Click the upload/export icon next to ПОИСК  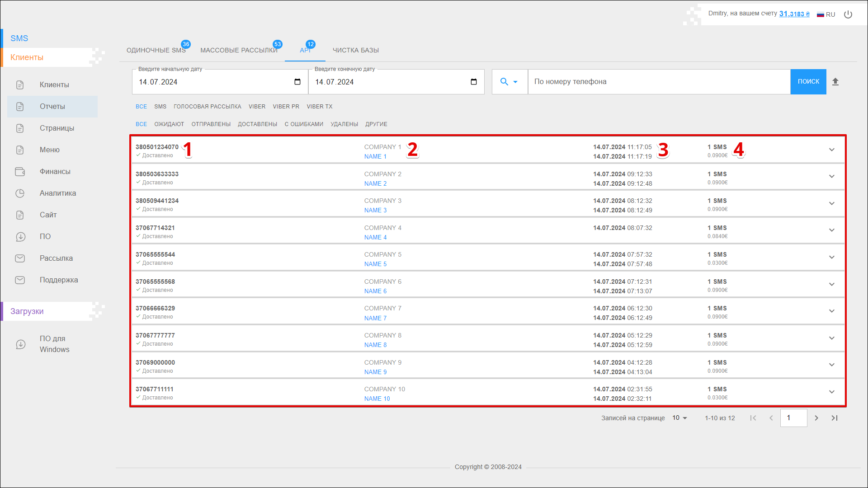click(835, 82)
